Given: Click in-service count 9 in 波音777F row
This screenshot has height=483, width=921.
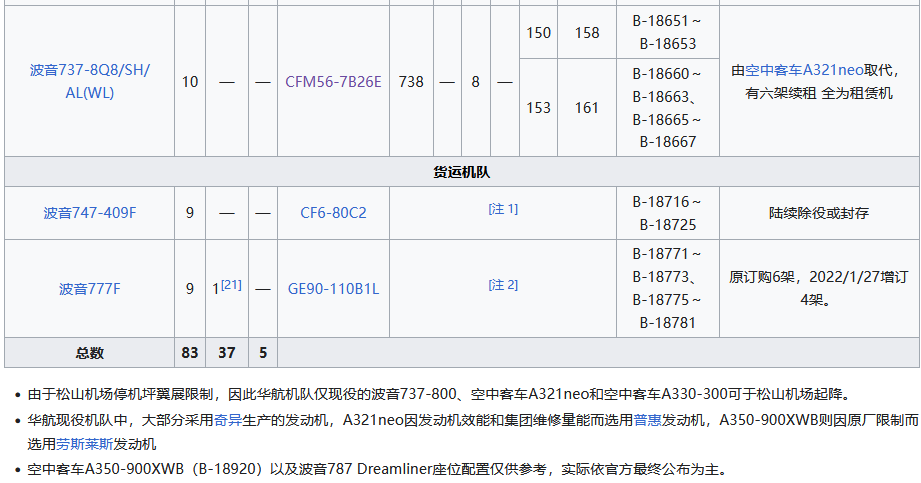Looking at the screenshot, I should tap(190, 289).
